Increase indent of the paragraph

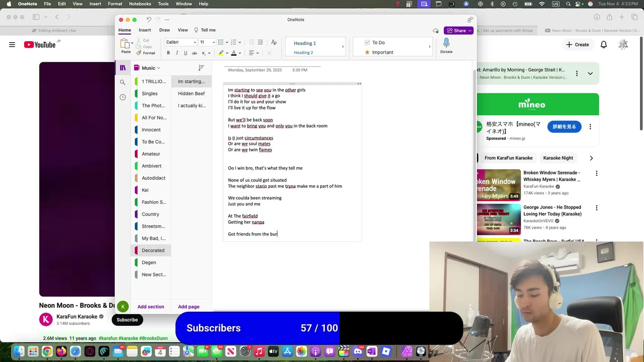260,42
